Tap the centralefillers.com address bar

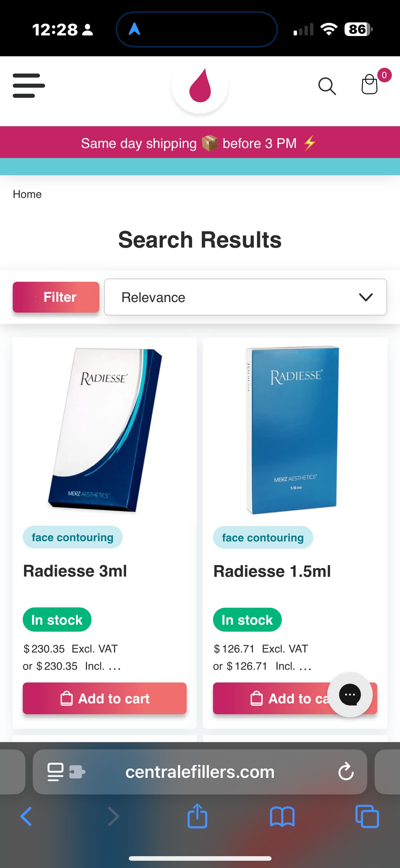pyautogui.click(x=200, y=772)
